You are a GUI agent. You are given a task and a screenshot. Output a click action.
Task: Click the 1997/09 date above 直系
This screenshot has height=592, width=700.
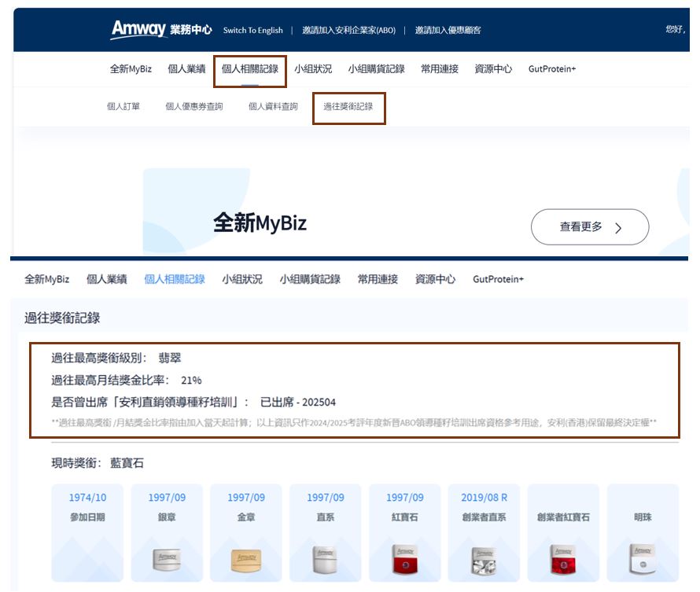(x=326, y=498)
